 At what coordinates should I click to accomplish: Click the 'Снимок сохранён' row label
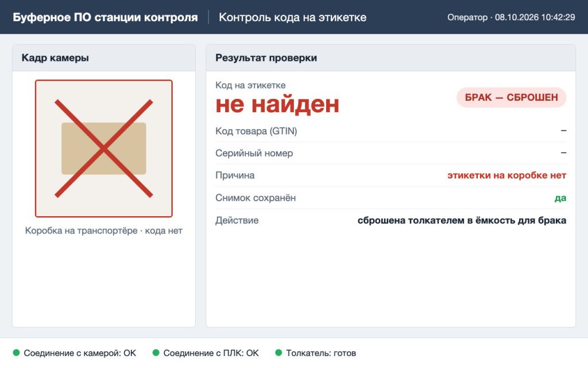[256, 198]
